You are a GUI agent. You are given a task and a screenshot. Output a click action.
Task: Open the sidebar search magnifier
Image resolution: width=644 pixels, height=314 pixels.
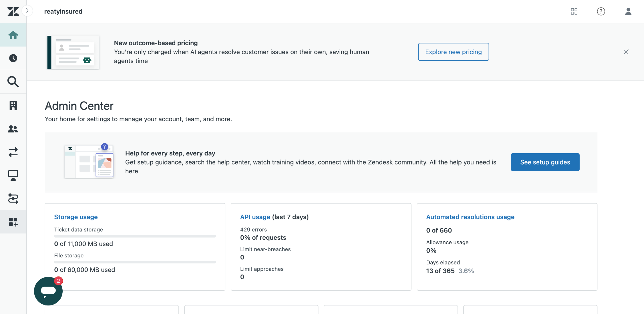click(13, 82)
